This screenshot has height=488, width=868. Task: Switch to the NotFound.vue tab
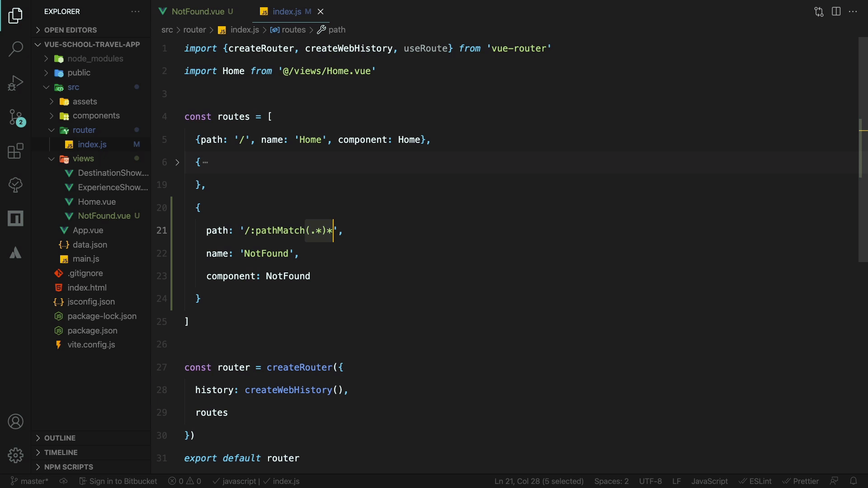pos(198,12)
